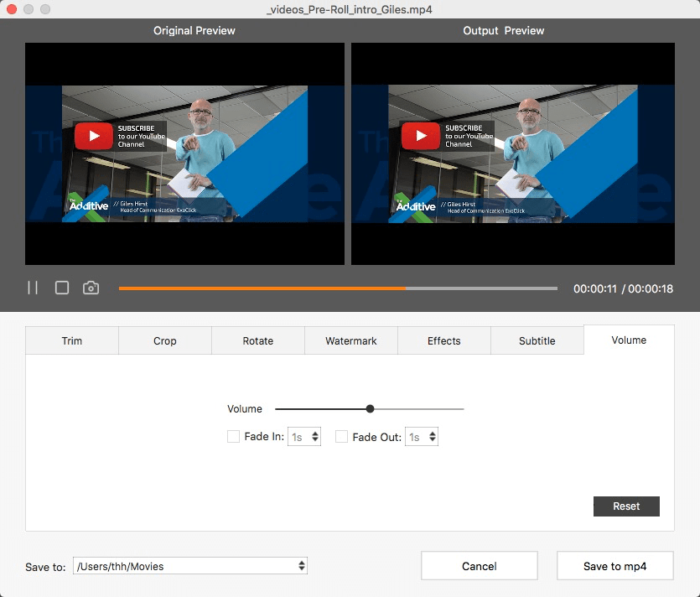
Task: Take a snapshot with camera icon
Action: tap(91, 288)
